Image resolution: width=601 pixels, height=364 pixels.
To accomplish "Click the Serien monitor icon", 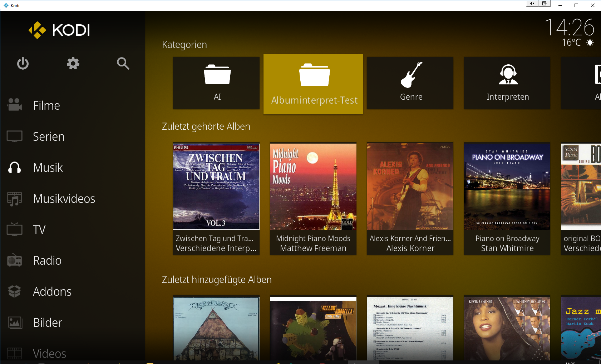I will pos(15,136).
